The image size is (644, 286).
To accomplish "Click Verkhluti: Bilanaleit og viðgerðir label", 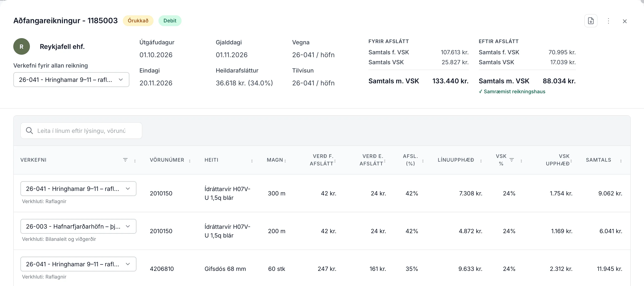I will tap(59, 239).
